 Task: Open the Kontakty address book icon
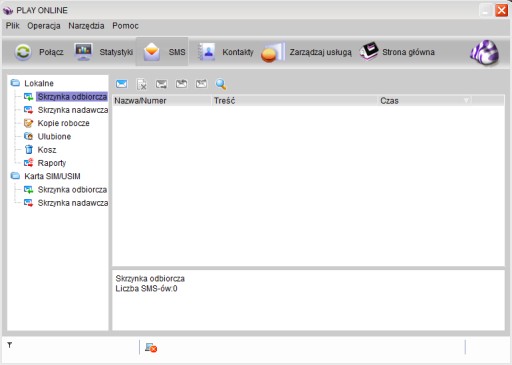pos(206,52)
